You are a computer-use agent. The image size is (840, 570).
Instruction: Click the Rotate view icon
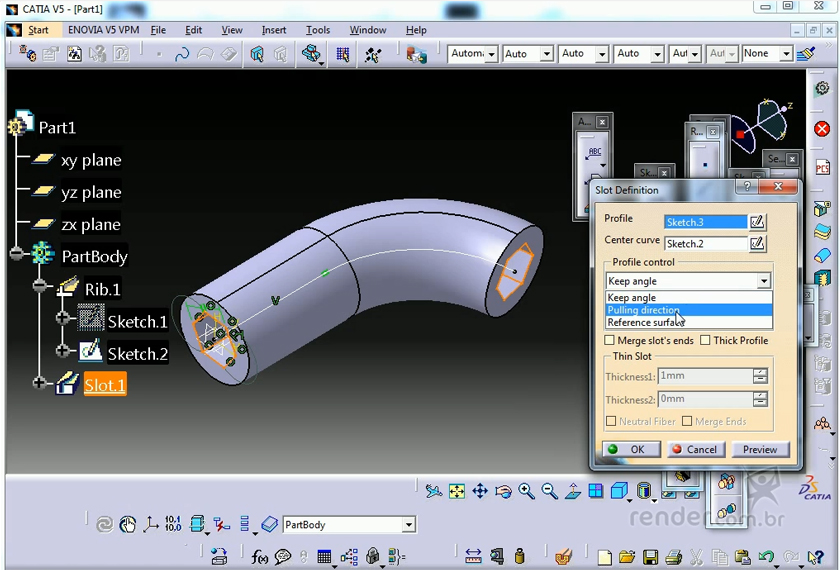coord(503,491)
